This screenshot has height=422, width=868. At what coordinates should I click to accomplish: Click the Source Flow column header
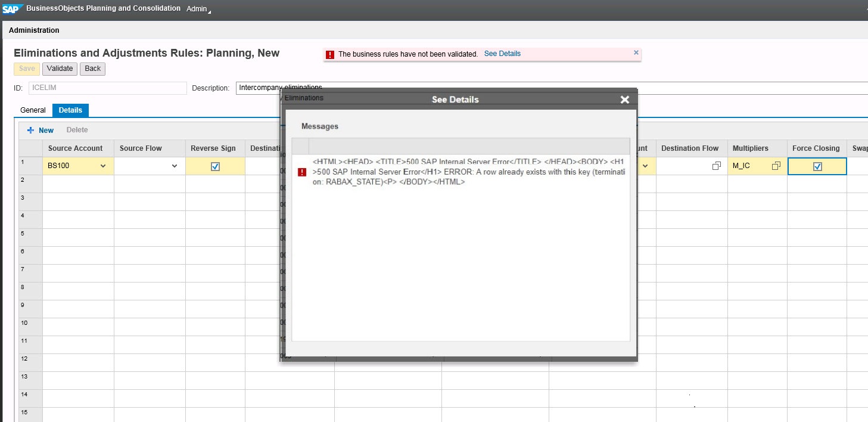[x=150, y=148]
